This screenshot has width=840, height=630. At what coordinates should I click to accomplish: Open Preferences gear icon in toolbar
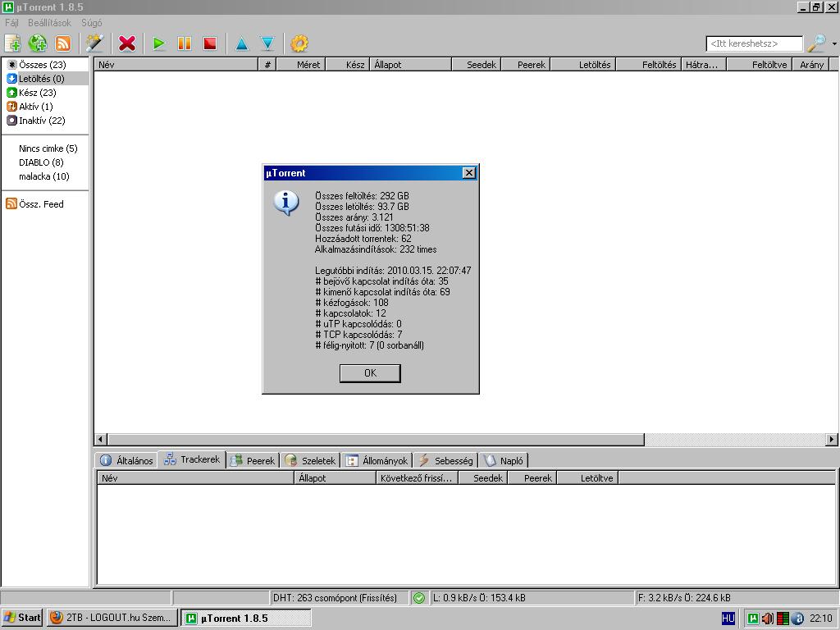pos(299,43)
